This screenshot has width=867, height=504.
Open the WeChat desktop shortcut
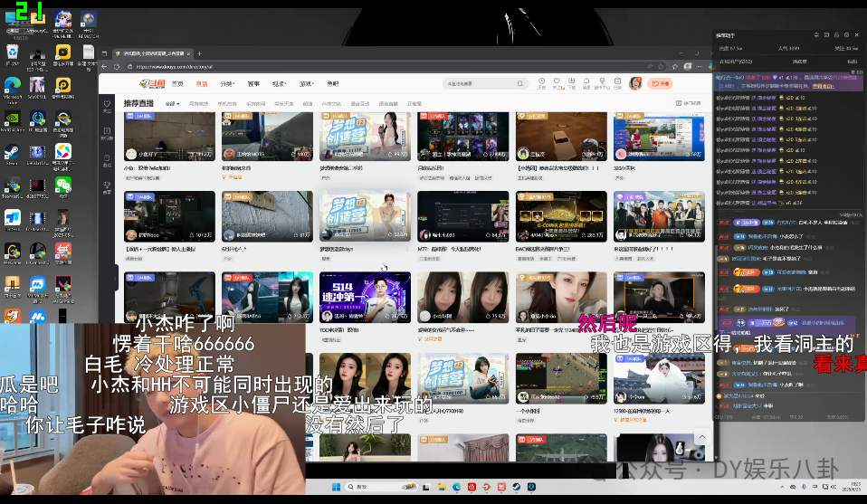63,187
